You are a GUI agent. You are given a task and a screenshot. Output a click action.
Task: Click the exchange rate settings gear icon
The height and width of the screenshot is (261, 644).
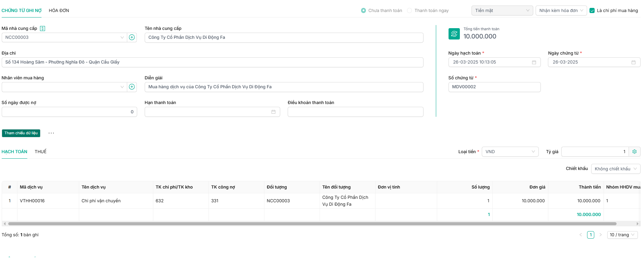[x=634, y=152]
